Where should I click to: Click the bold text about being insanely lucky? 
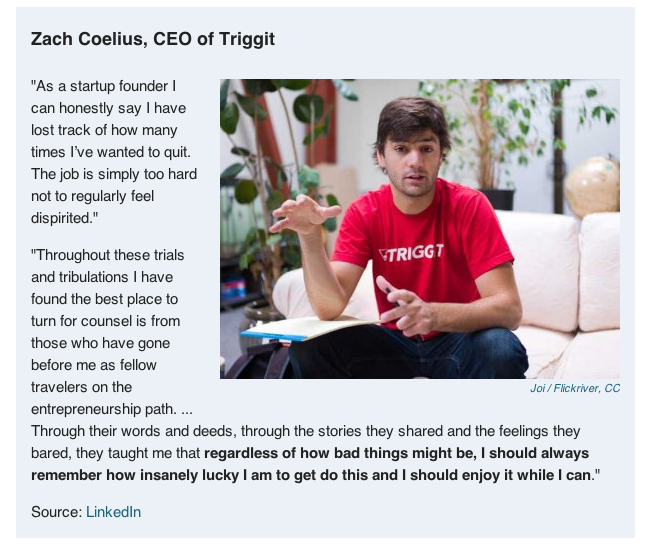click(314, 464)
